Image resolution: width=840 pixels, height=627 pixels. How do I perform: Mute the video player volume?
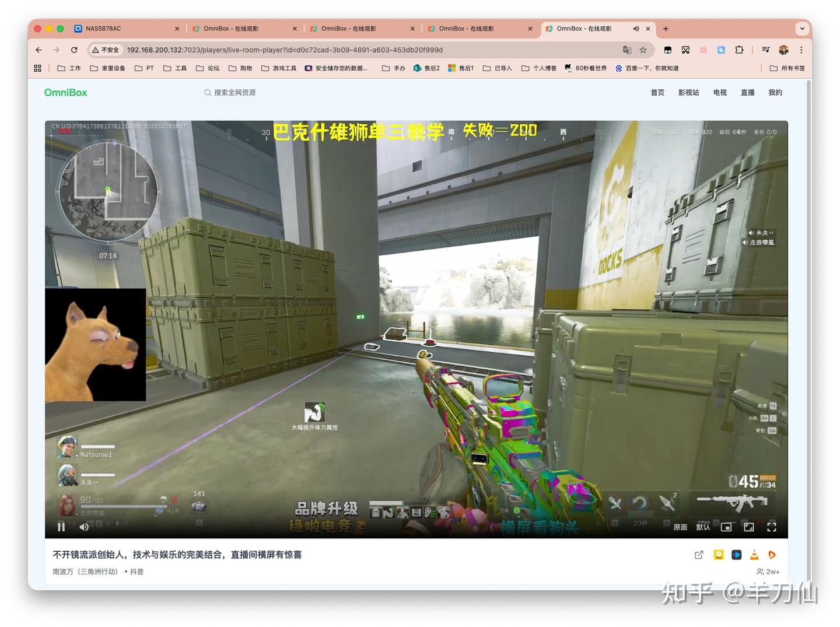click(84, 527)
